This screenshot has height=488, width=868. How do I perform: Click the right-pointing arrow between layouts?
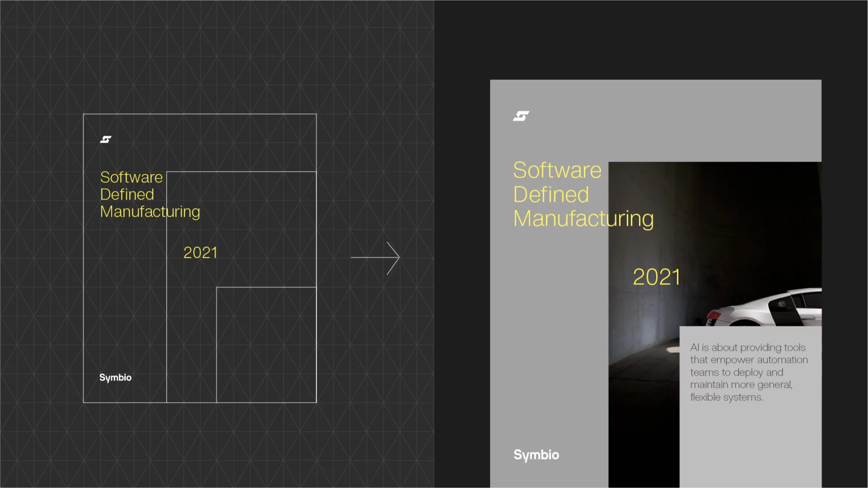pyautogui.click(x=375, y=258)
